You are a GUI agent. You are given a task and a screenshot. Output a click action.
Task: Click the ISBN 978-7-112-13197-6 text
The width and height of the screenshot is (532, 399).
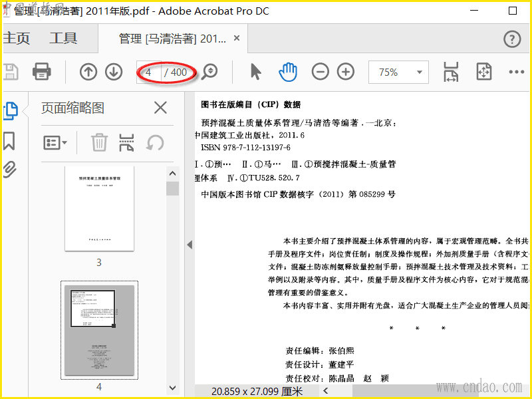click(x=245, y=148)
